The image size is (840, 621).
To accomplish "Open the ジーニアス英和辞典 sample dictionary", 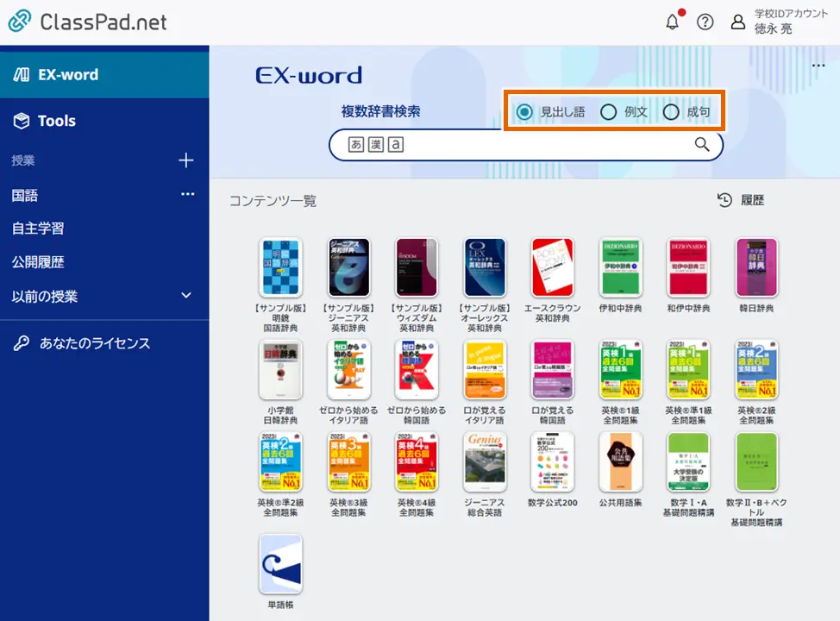I will pyautogui.click(x=348, y=267).
